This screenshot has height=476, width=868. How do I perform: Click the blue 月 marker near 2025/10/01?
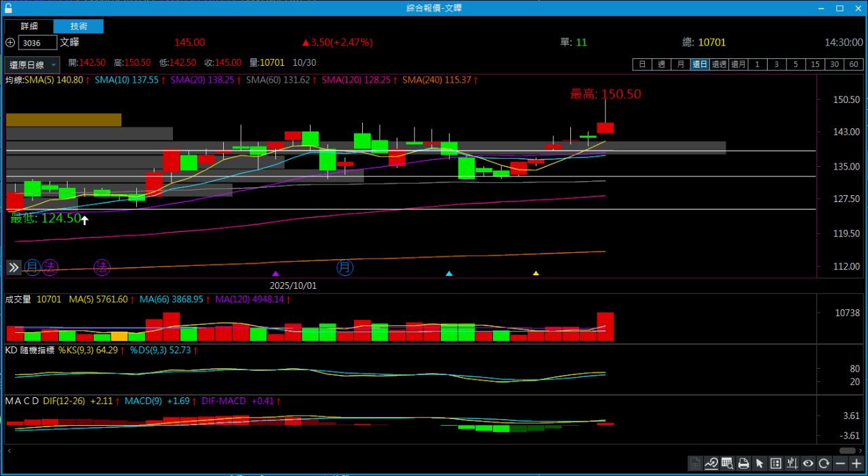click(345, 267)
